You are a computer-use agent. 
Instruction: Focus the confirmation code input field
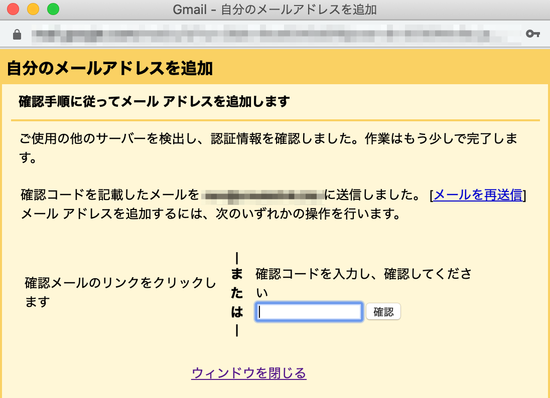(x=309, y=311)
